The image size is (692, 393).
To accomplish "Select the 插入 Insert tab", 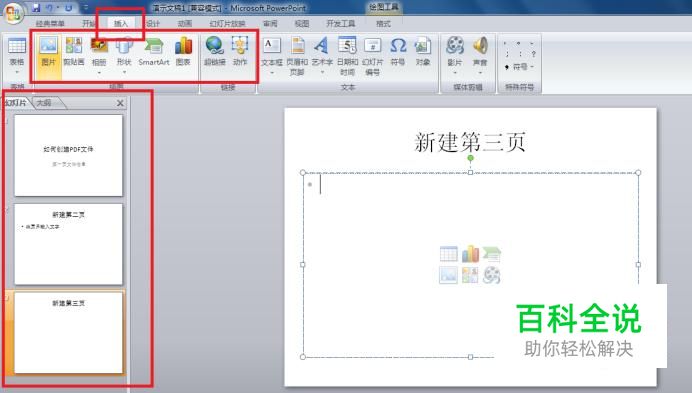I will (x=120, y=23).
